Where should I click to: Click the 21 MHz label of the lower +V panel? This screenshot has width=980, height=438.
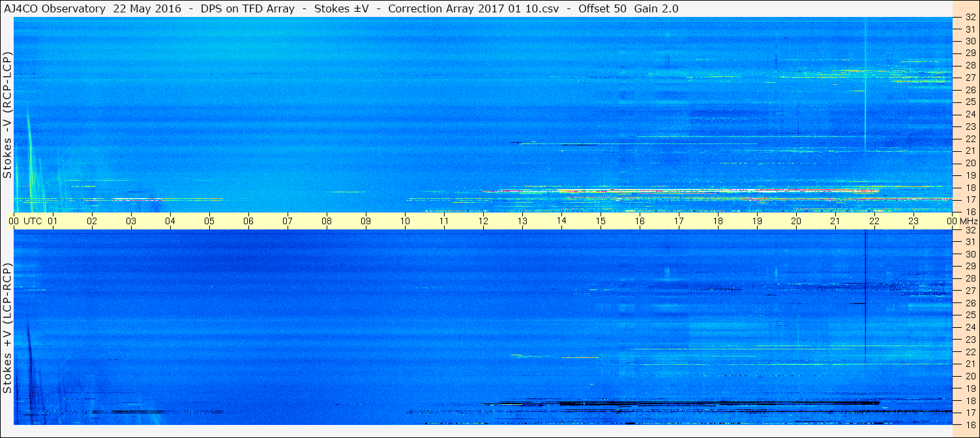point(970,364)
